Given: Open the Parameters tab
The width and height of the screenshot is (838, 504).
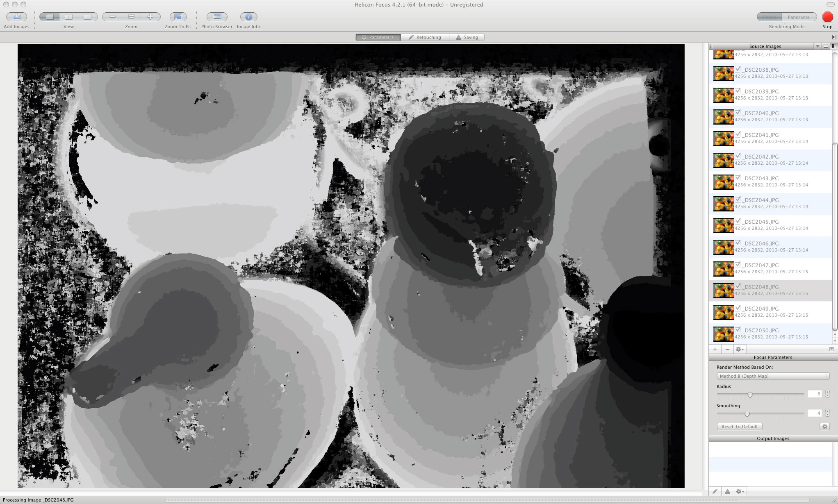Looking at the screenshot, I should click(378, 37).
